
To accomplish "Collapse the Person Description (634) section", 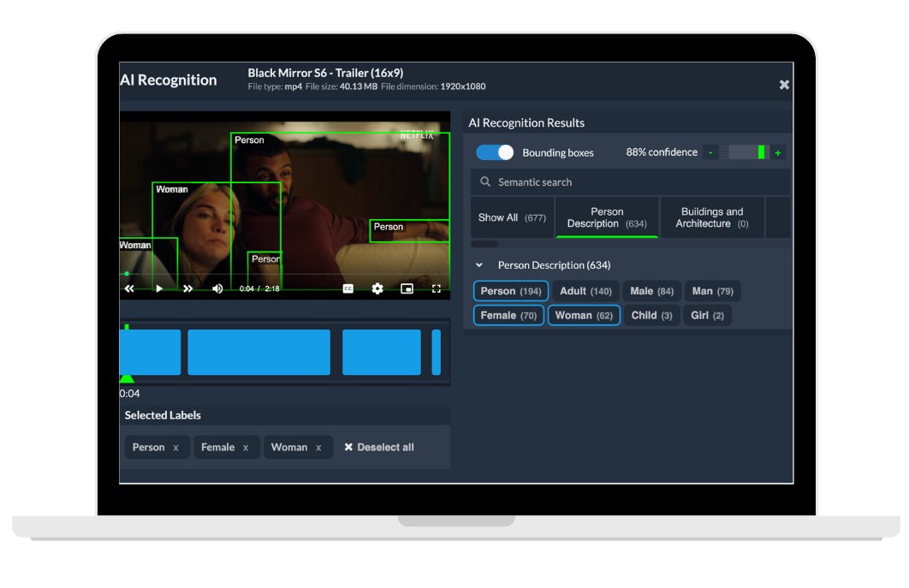I will 478,265.
